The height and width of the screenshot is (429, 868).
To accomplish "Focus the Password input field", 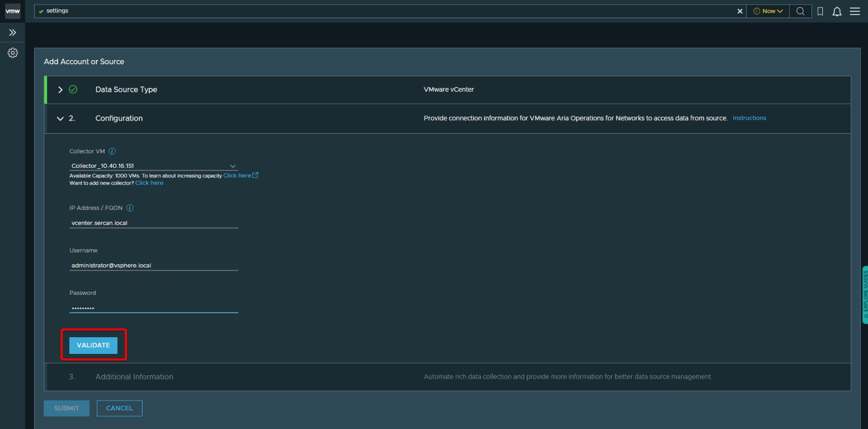I will coord(153,308).
